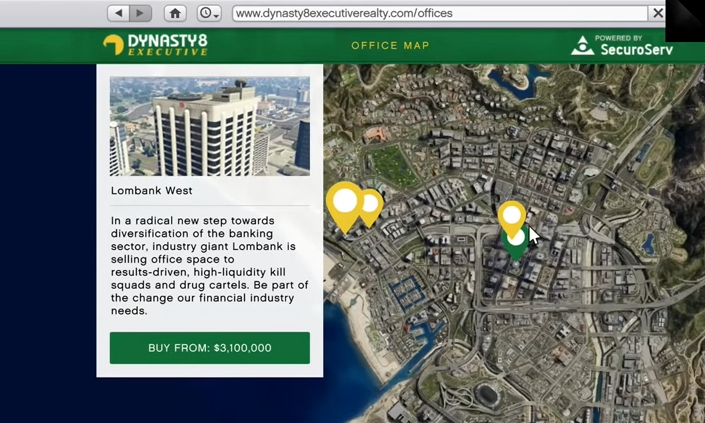
Task: Click the Dynasty8 Executive logo
Action: pos(156,45)
